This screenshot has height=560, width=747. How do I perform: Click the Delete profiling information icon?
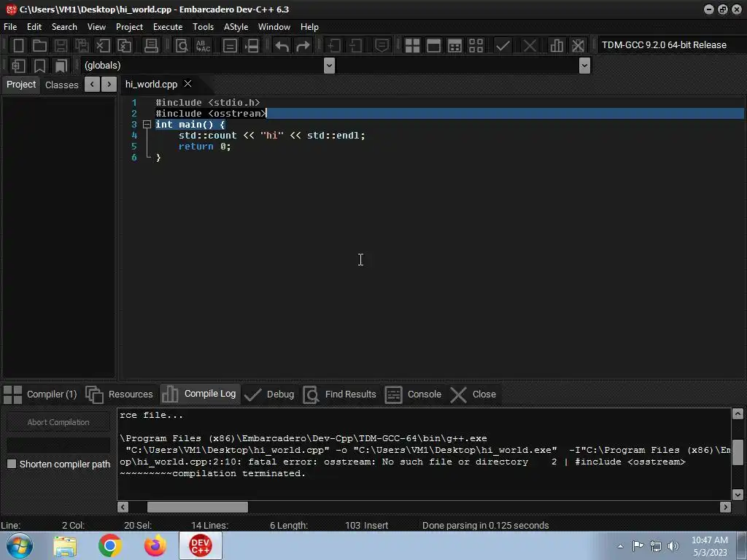(x=578, y=46)
